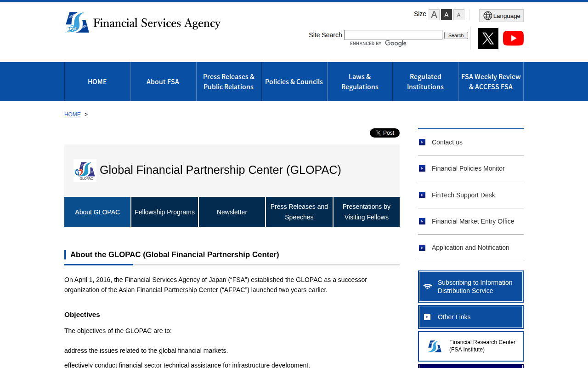Click the Subscribing to Information Distribution icon

click(428, 287)
